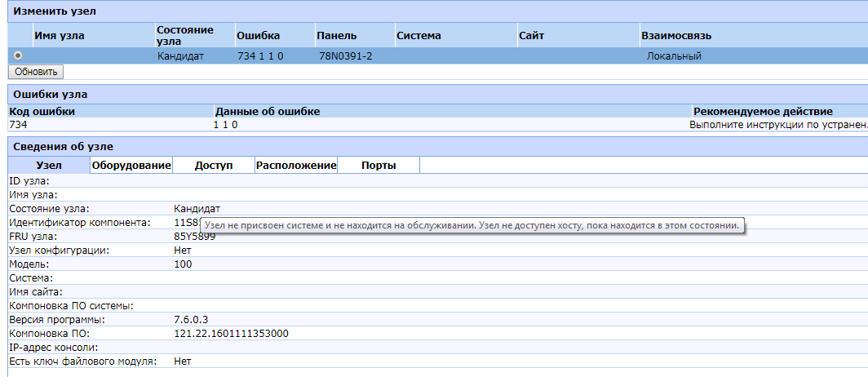Viewport: 868px width, 377px height.
Task: Click the Код ошибки column header
Action: tap(42, 111)
